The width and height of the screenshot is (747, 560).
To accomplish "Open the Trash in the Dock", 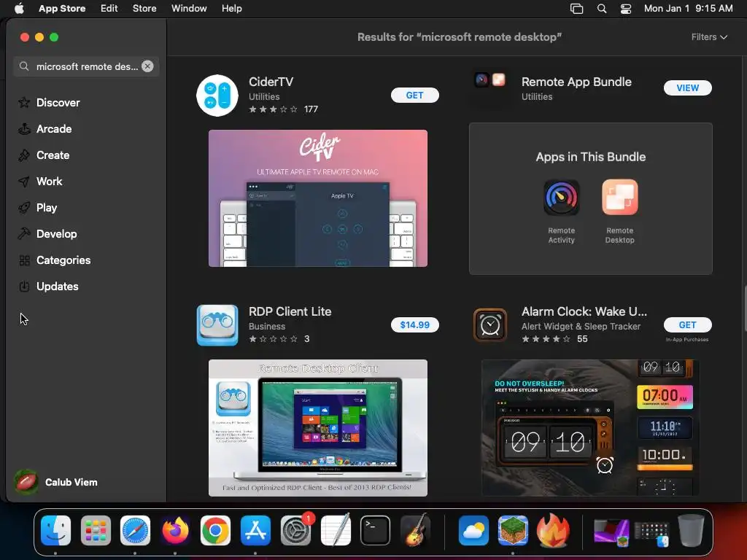I will 691,530.
